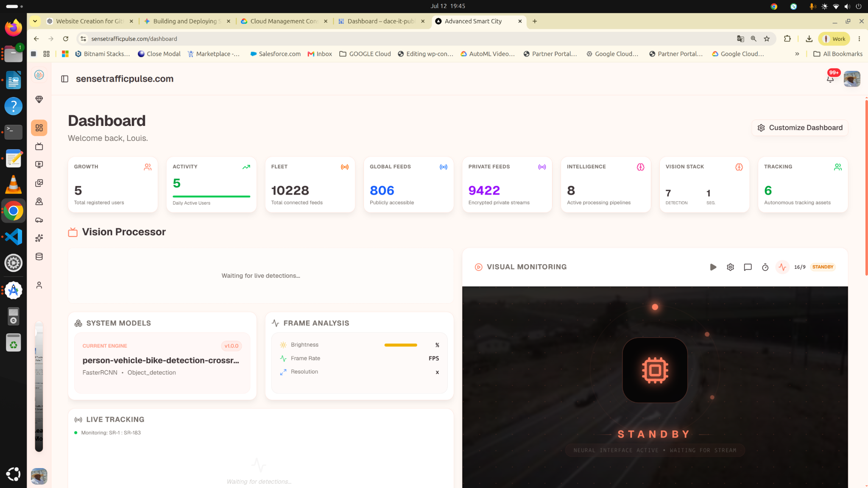Click the Frame Rate row
The width and height of the screenshot is (868, 488).
tap(359, 358)
